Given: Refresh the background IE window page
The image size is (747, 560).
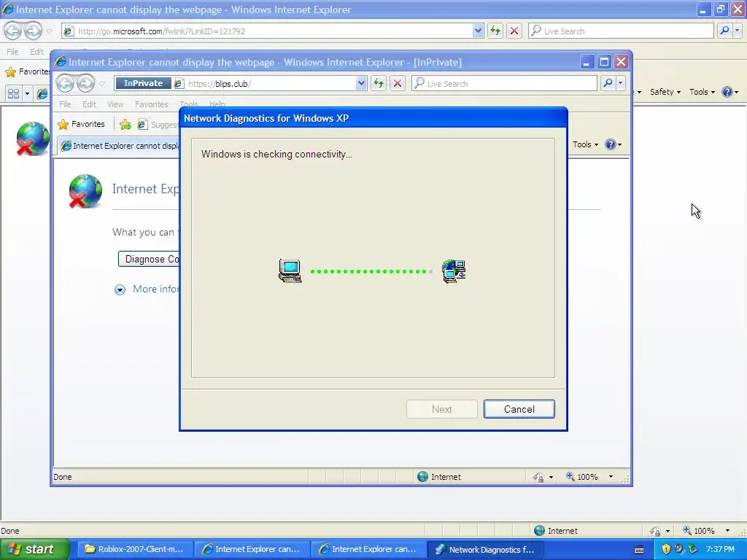Looking at the screenshot, I should (495, 31).
